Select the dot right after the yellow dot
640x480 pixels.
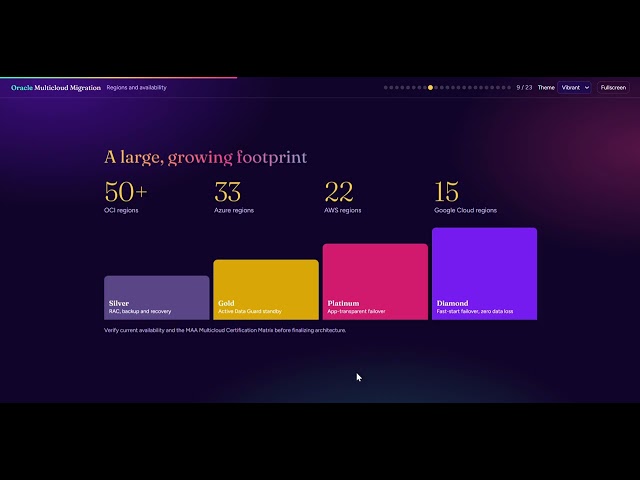(436, 87)
